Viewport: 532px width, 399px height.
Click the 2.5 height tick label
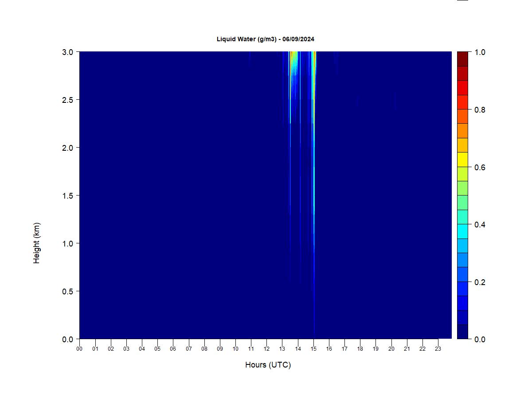coord(67,100)
